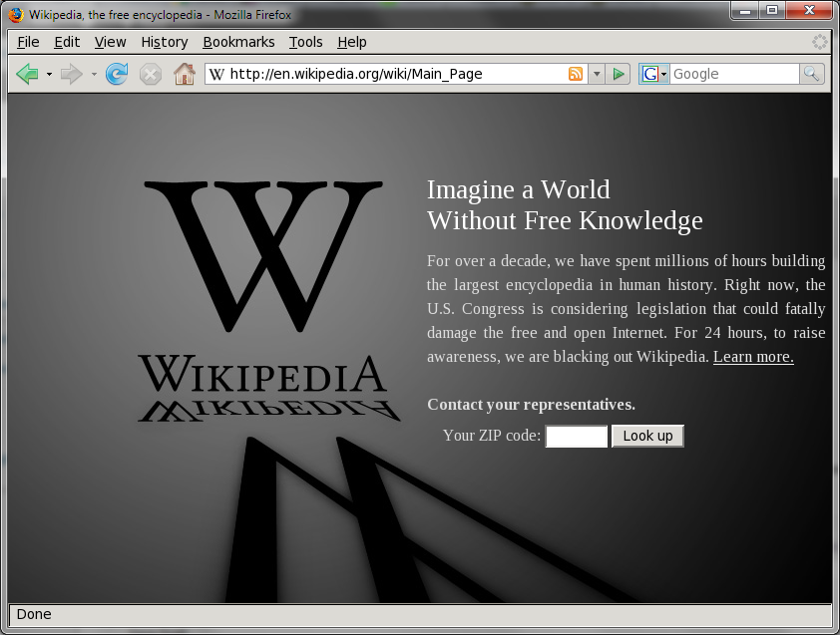Open the Help menu

click(x=352, y=42)
